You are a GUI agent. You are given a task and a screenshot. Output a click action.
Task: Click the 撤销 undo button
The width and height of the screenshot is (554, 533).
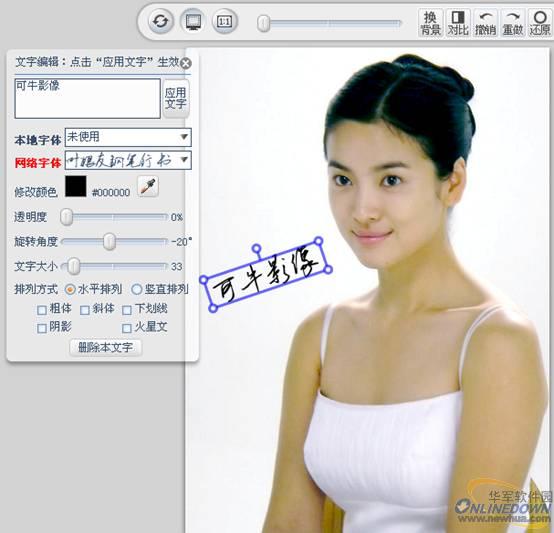click(x=485, y=23)
